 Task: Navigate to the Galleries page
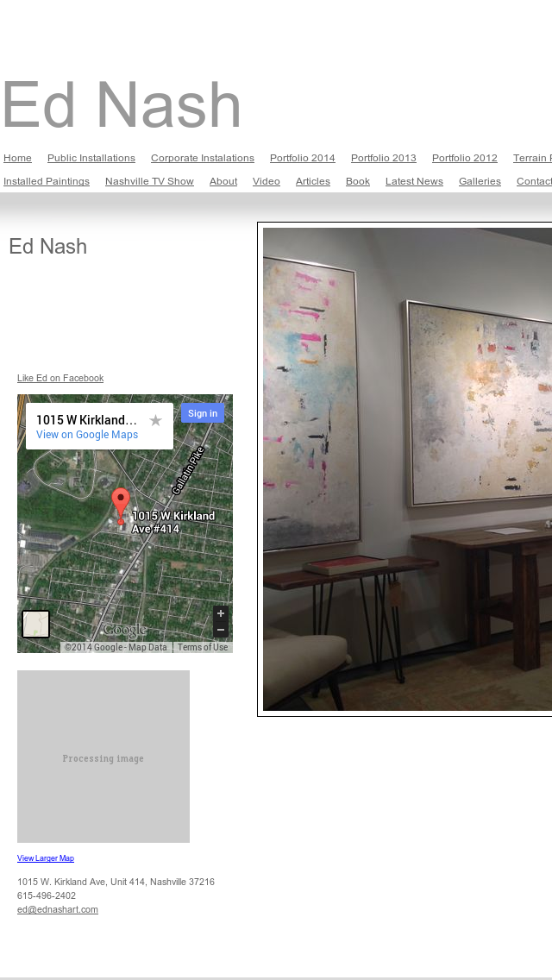[x=480, y=181]
